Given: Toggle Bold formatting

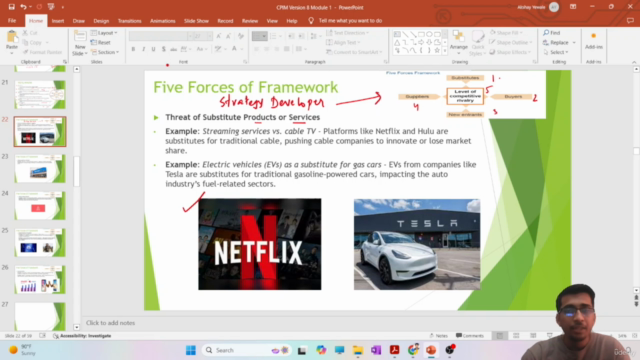Looking at the screenshot, I should 133,49.
